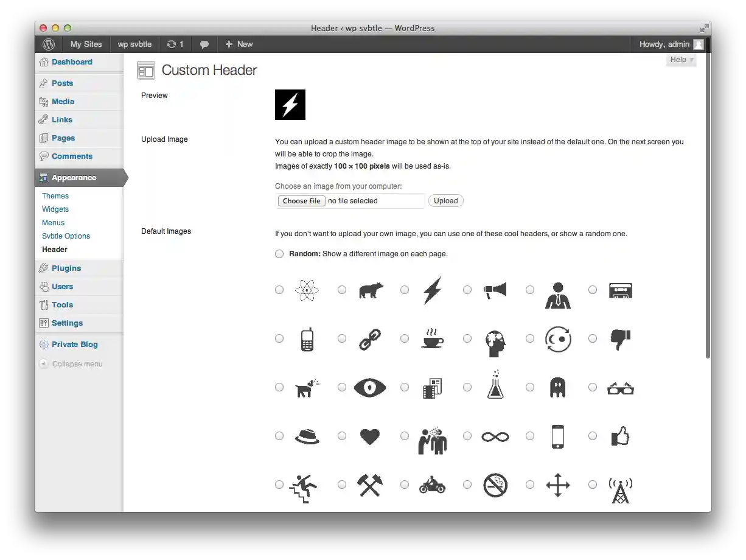Pick the mobile phone header image
The width and height of the screenshot is (746, 560).
click(x=307, y=340)
